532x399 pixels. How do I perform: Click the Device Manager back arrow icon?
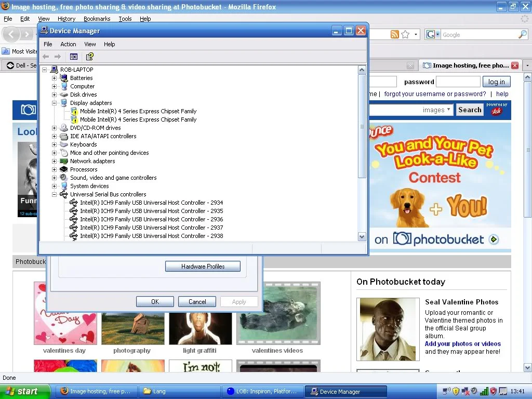(x=46, y=57)
